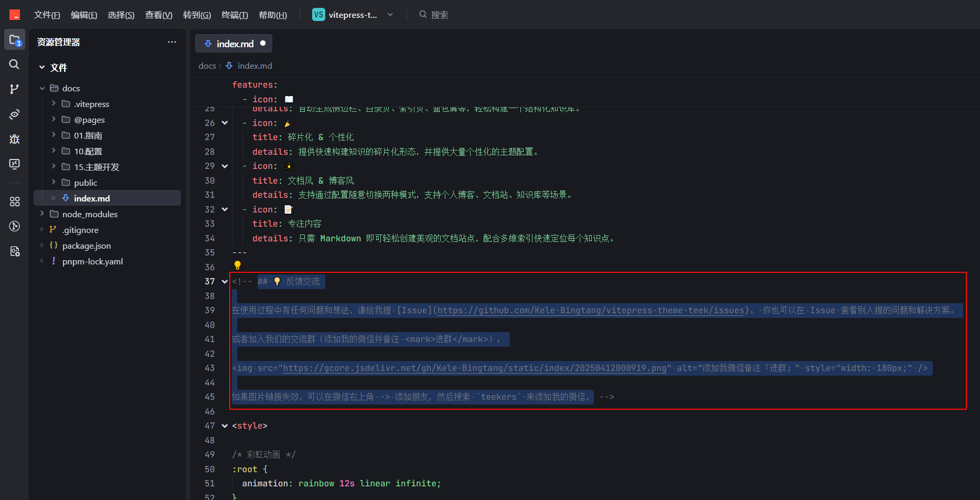Click the lightbulb code action on line 36
The height and width of the screenshot is (500, 980).
pyautogui.click(x=237, y=265)
